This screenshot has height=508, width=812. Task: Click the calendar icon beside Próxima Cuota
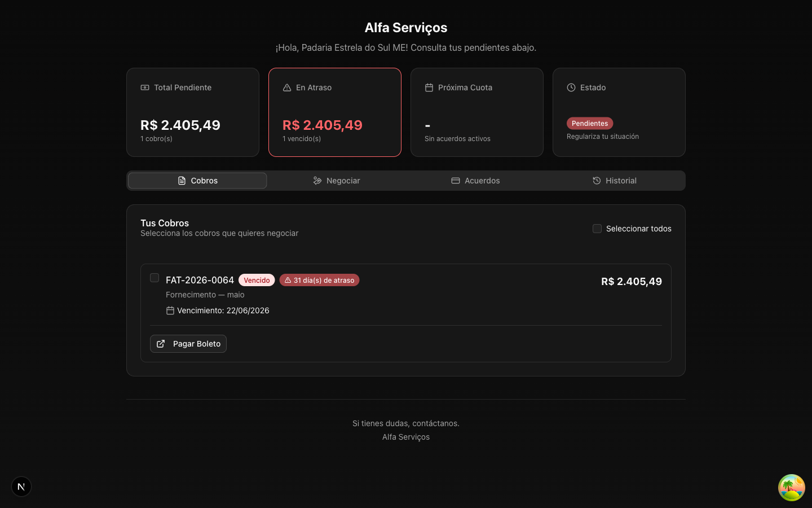pos(429,87)
